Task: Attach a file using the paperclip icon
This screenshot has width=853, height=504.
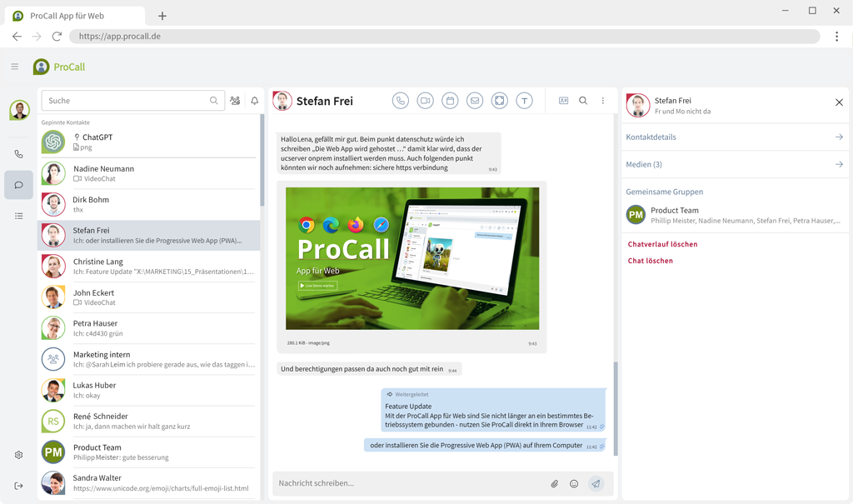Action: [554, 484]
